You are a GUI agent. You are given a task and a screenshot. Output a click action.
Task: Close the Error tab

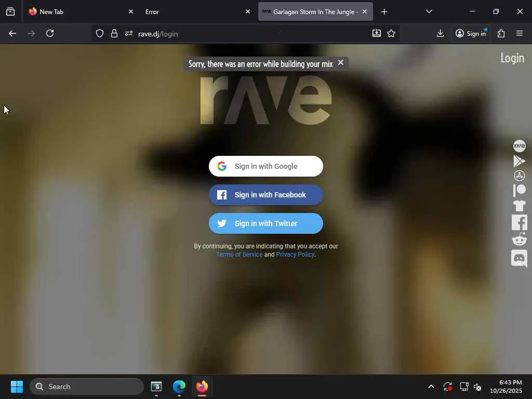tap(248, 11)
